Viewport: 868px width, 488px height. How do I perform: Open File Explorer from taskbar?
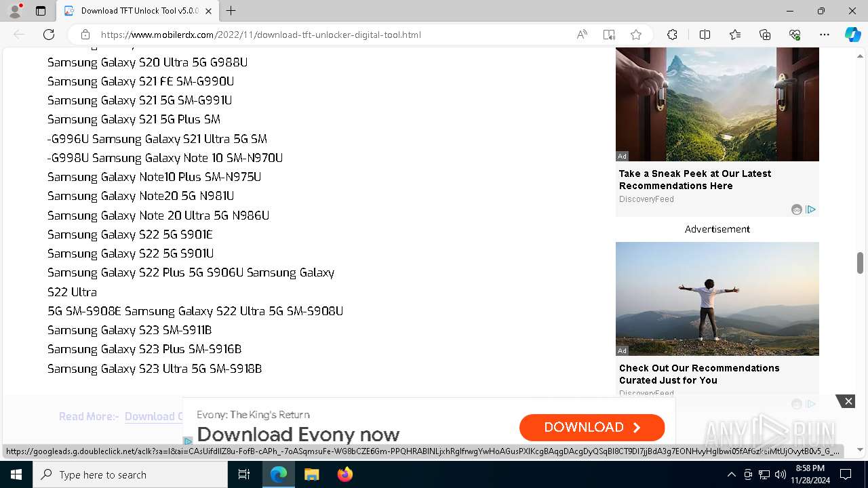tap(311, 474)
